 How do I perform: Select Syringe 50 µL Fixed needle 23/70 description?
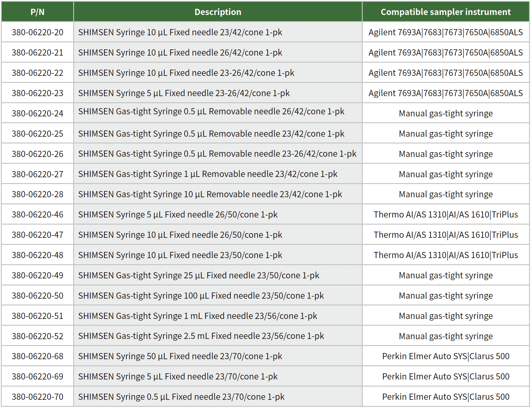(x=180, y=356)
